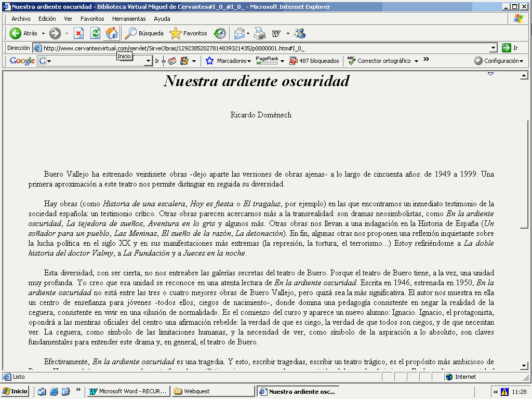Expand the Google search box history dropdown
Image resolution: width=532 pixels, height=399 pixels.
pyautogui.click(x=148, y=61)
